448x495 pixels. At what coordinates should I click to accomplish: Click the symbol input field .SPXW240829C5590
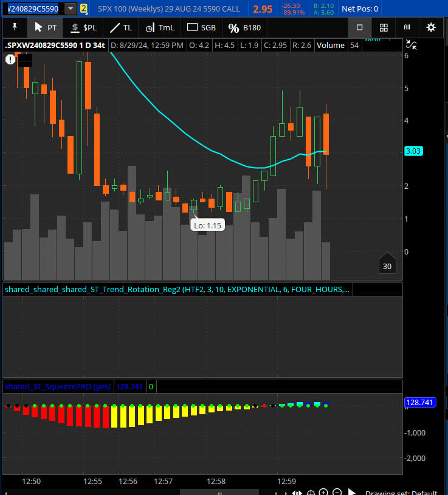point(33,9)
